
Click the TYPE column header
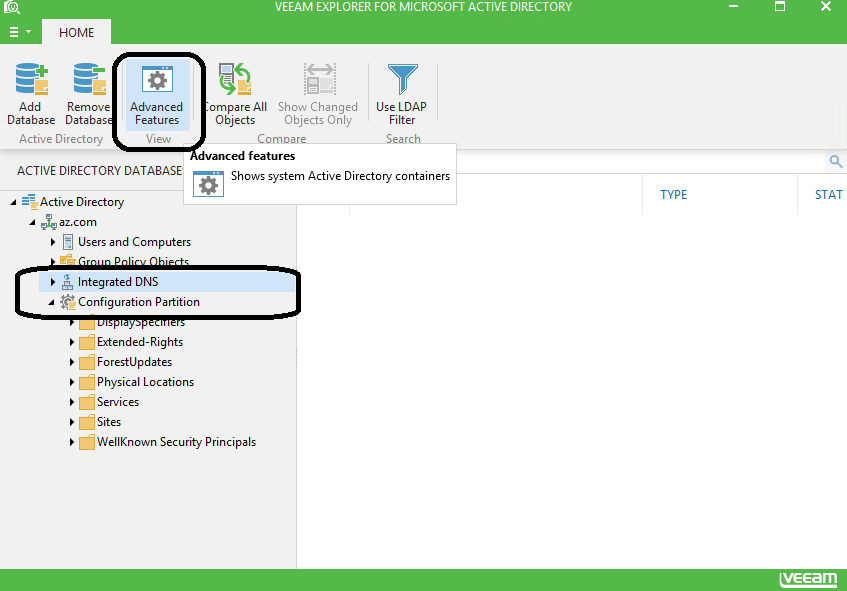pyautogui.click(x=673, y=194)
